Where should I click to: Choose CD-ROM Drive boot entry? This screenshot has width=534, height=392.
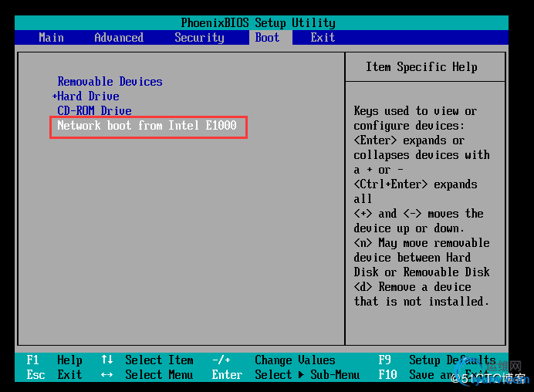click(x=94, y=110)
